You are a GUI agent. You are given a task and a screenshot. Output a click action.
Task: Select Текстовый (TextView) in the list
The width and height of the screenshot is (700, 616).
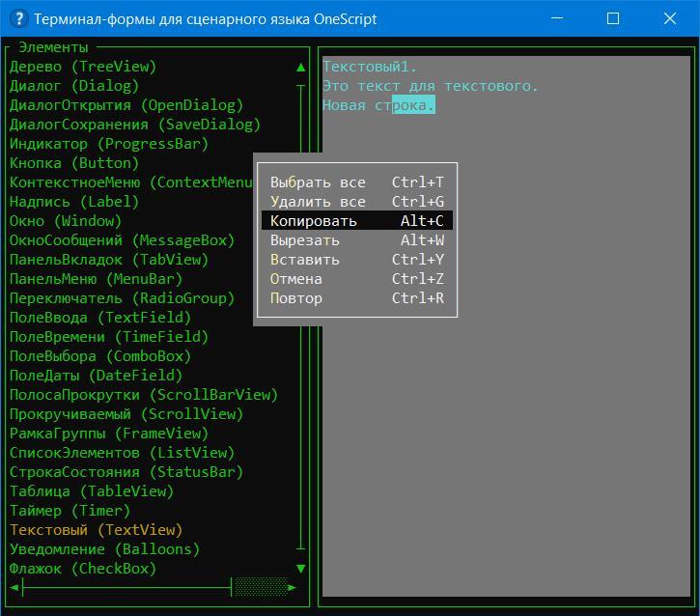(x=96, y=530)
